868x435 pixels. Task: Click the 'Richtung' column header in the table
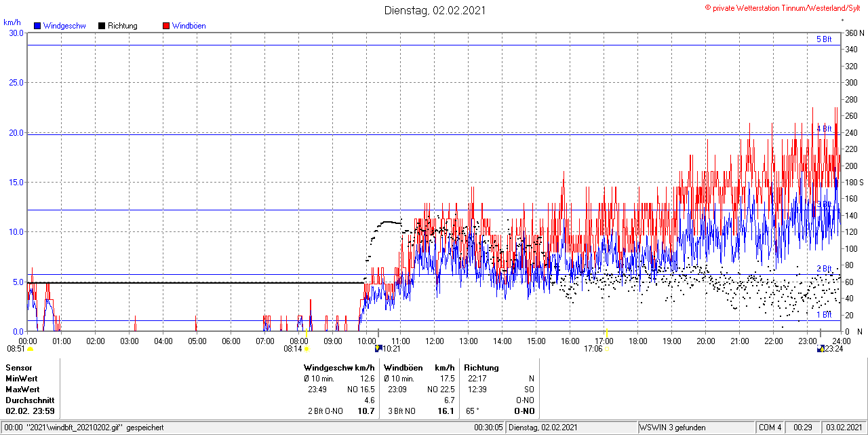481,368
